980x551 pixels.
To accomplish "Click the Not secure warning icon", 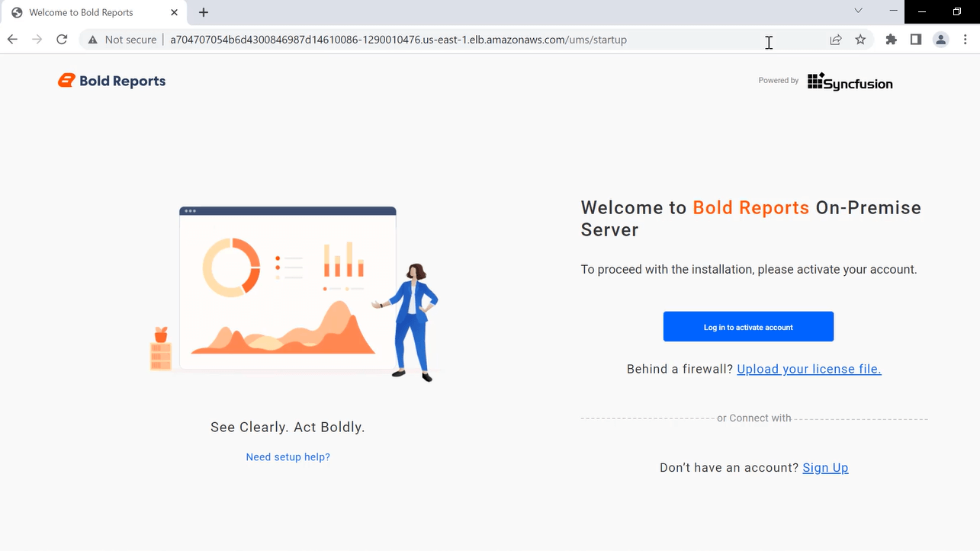I will click(x=92, y=40).
